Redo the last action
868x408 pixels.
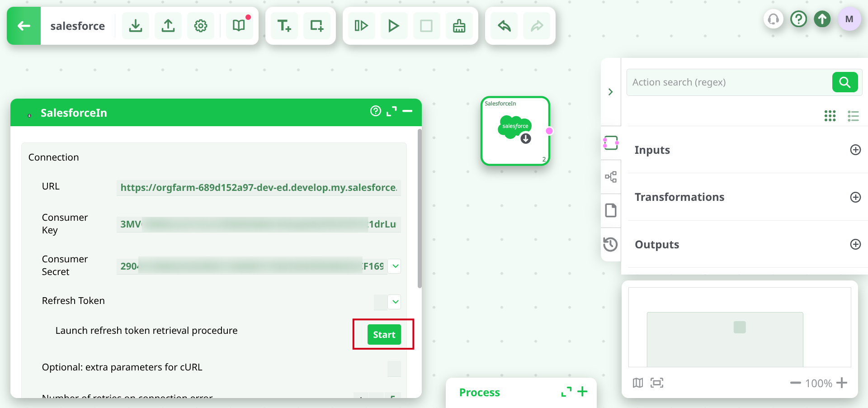click(x=537, y=26)
